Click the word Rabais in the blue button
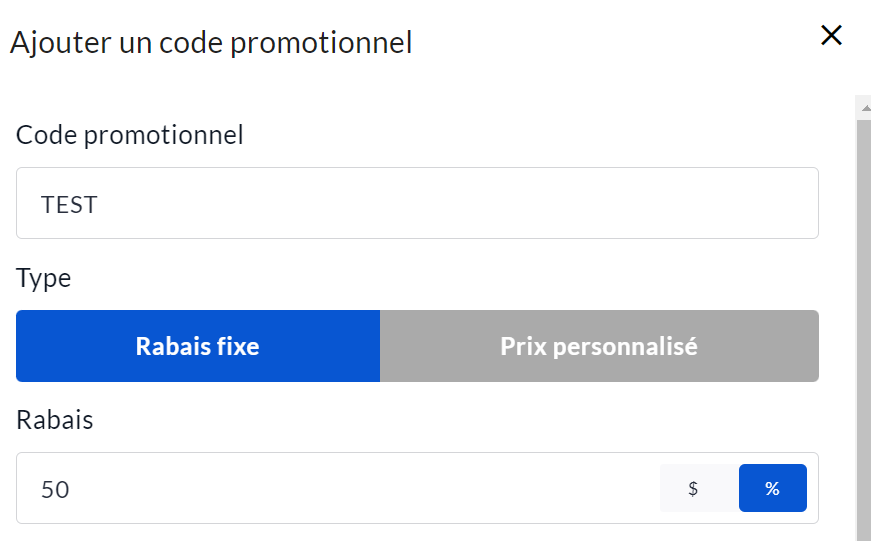Image resolution: width=871 pixels, height=541 pixels. point(170,347)
